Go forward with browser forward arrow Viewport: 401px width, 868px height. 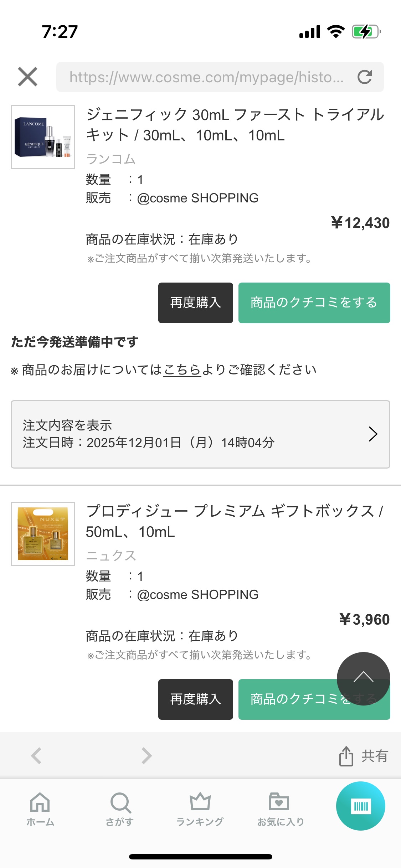[146, 755]
